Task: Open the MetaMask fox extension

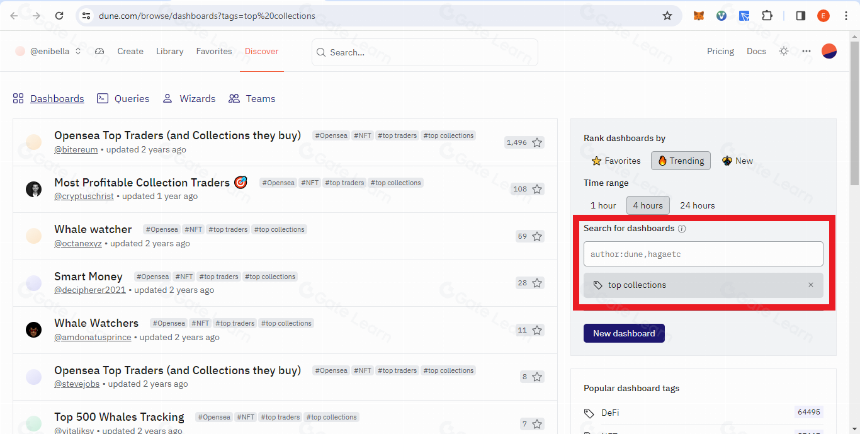Action: tap(698, 16)
